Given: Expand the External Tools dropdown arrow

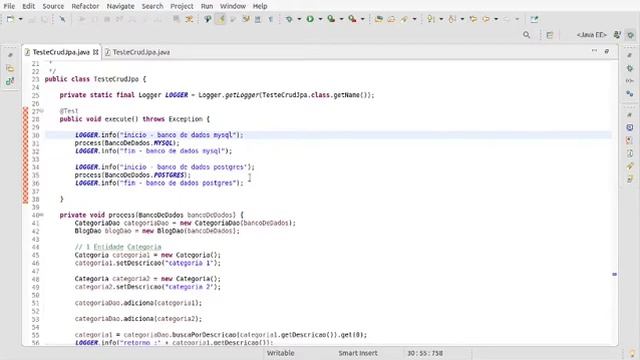Looking at the screenshot, I should [362, 19].
